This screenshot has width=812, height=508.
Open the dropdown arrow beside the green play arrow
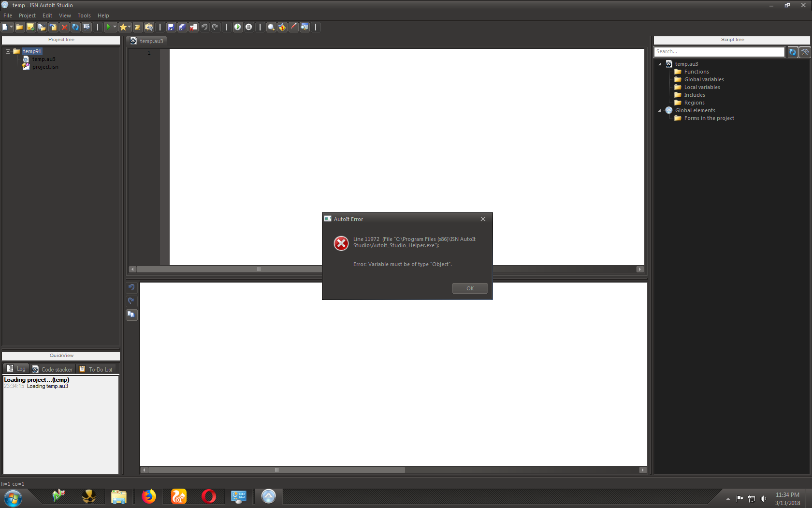[115, 27]
